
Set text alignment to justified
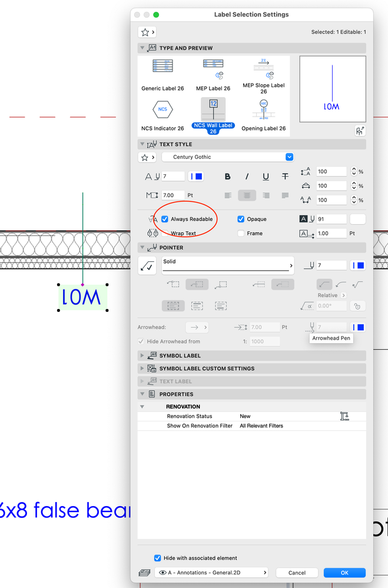click(x=285, y=195)
